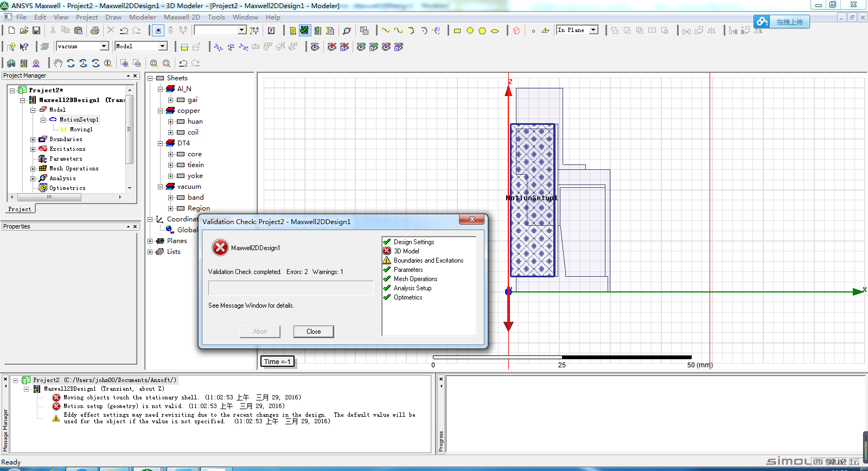The image size is (868, 471).
Task: Select the Draw rectangle tool
Action: point(457,31)
